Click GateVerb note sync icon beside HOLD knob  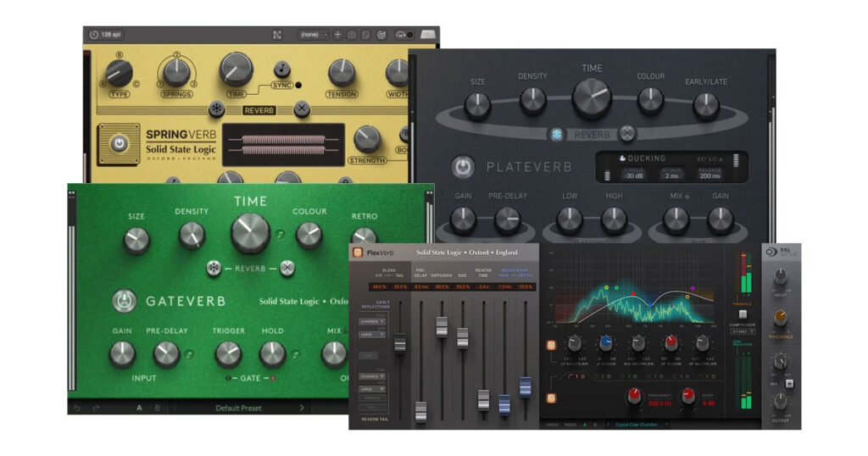296,355
